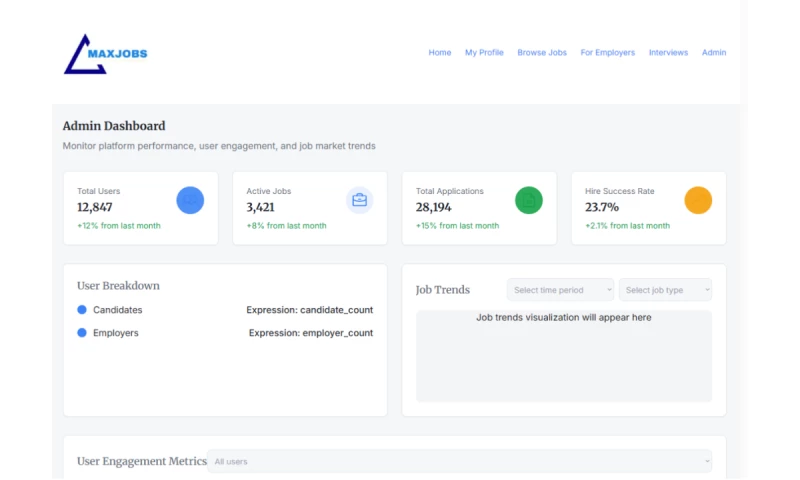Click the green Total Applications icon

(529, 200)
